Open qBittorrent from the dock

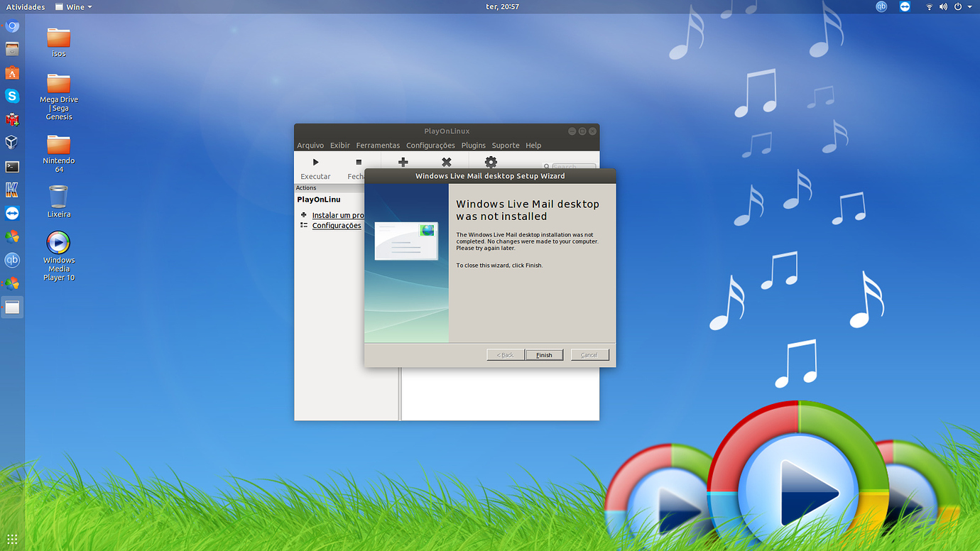click(x=12, y=260)
